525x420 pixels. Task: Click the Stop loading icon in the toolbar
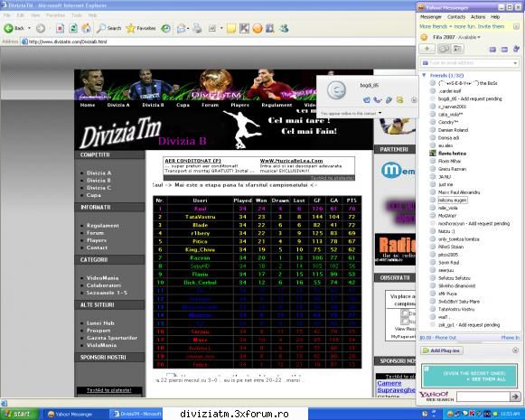coord(60,28)
